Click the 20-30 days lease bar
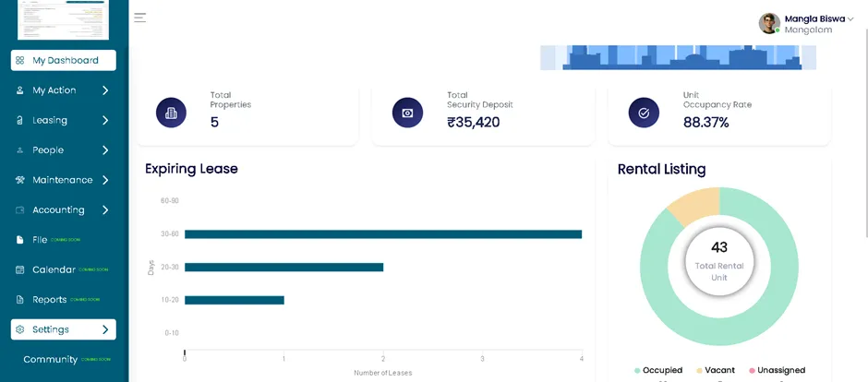The image size is (868, 382). point(284,268)
